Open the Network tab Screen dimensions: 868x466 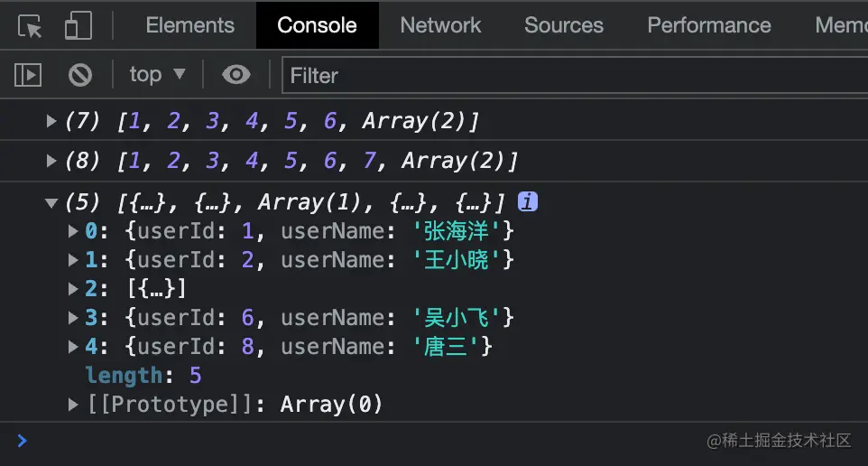(440, 26)
